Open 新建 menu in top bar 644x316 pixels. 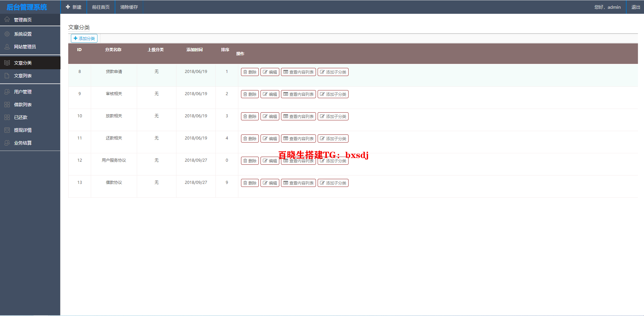point(74,7)
